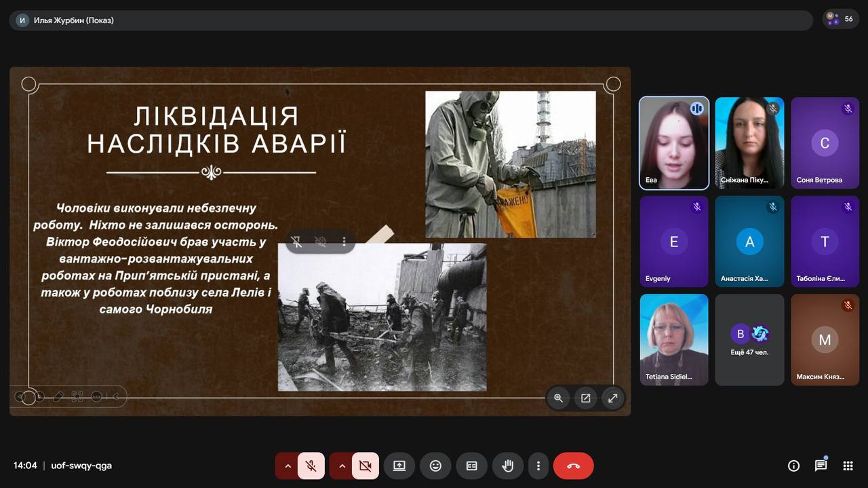Open presentation in a new window
This screenshot has height=488, width=868.
point(585,398)
